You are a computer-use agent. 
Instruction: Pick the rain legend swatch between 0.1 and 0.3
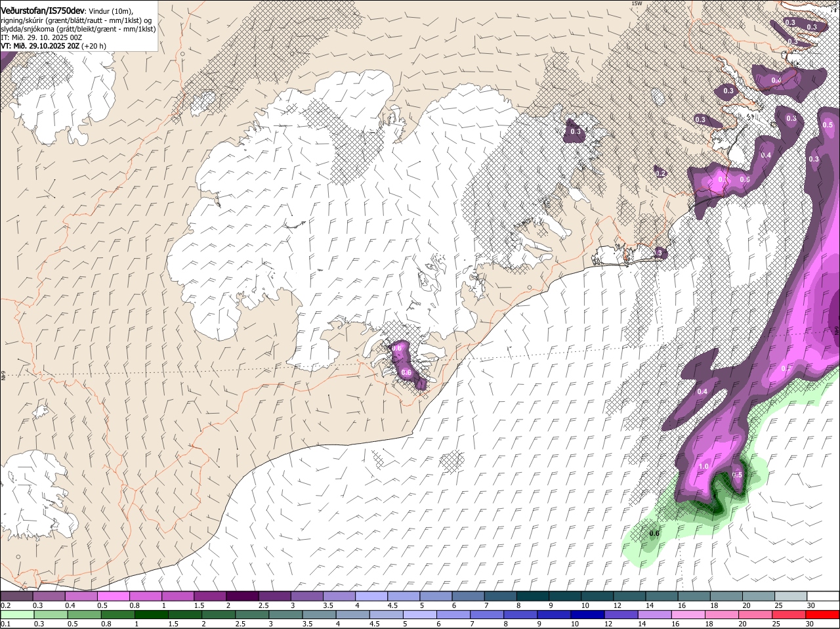click(16, 615)
